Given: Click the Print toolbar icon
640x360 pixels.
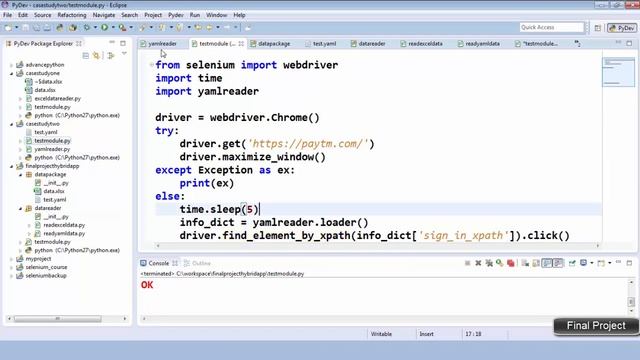Looking at the screenshot, I should 47,27.
